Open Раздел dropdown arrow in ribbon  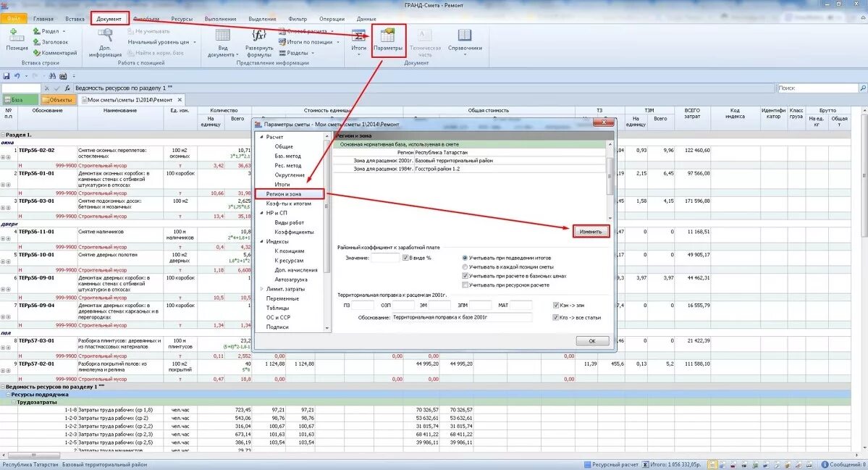[x=64, y=32]
